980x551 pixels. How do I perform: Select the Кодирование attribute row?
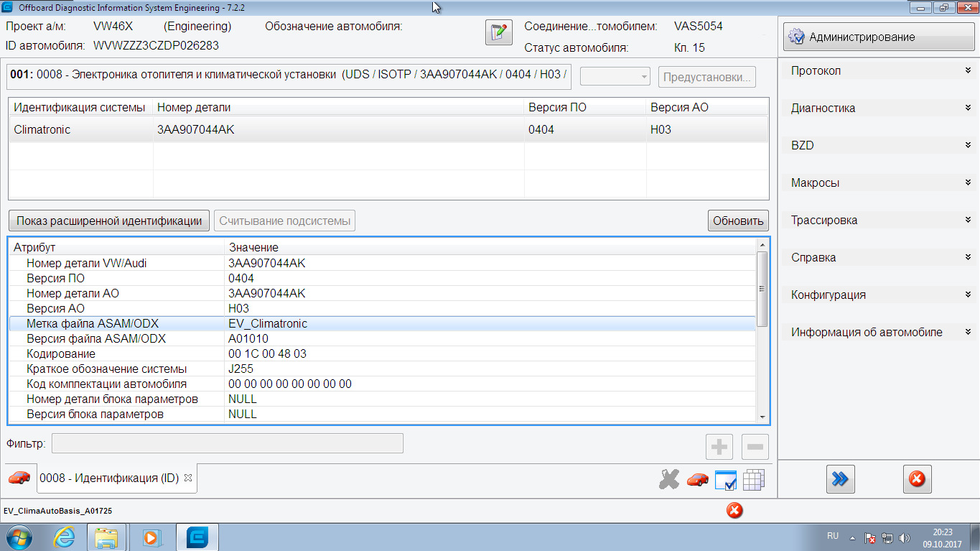coord(383,353)
